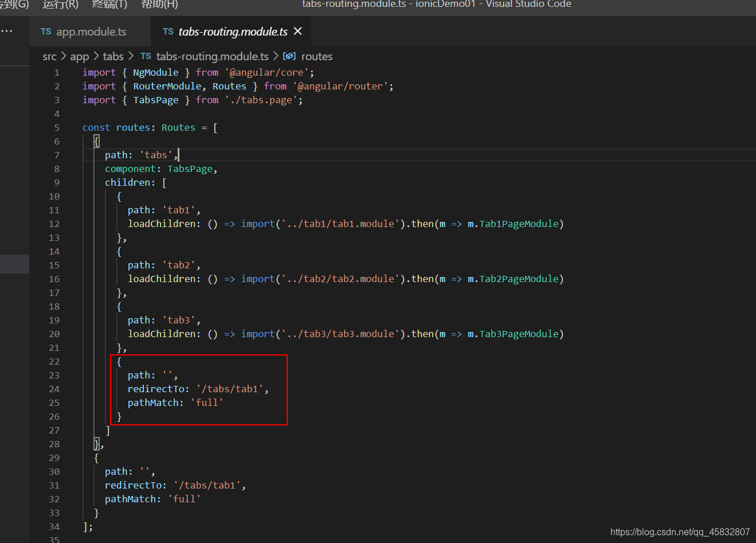Click '../tab3/tab3.module' import string
The image size is (756, 543).
[x=340, y=334]
